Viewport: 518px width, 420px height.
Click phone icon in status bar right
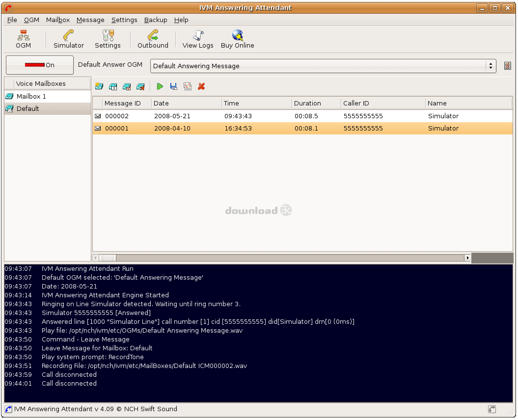pos(492,409)
